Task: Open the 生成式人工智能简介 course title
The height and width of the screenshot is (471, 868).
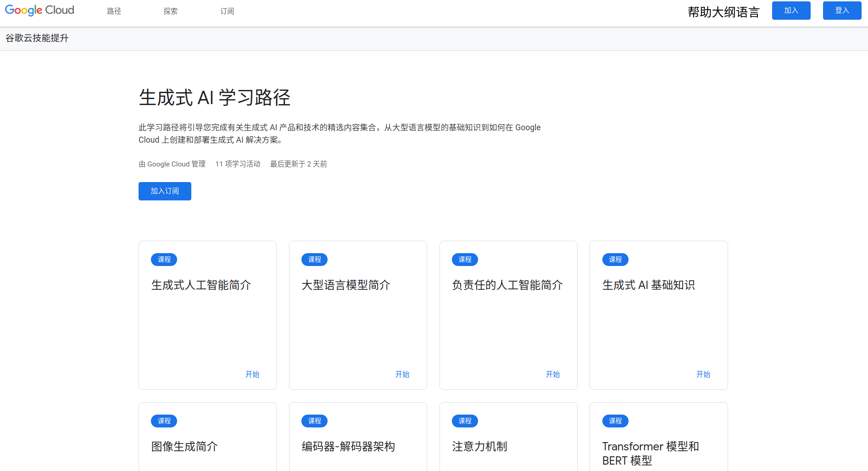Action: coord(201,285)
